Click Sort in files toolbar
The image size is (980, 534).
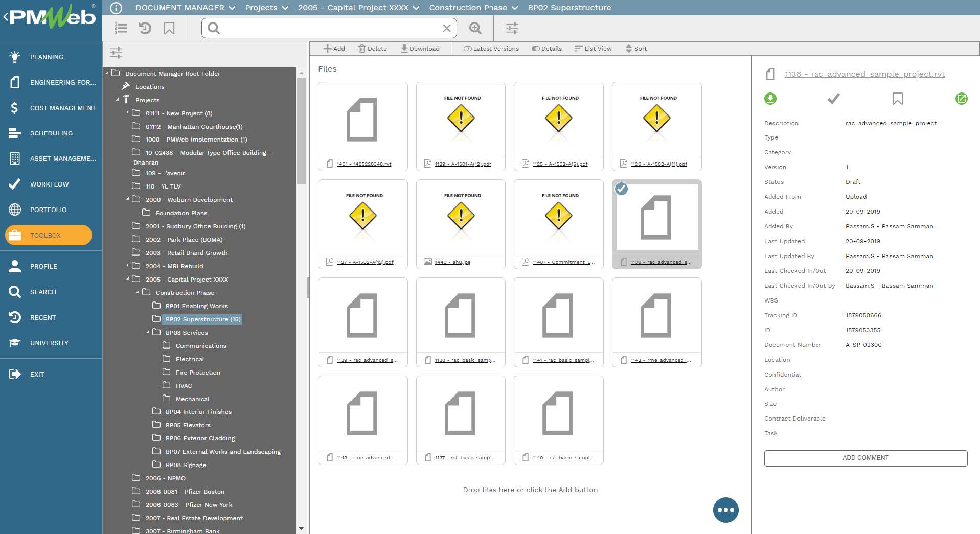tap(636, 49)
